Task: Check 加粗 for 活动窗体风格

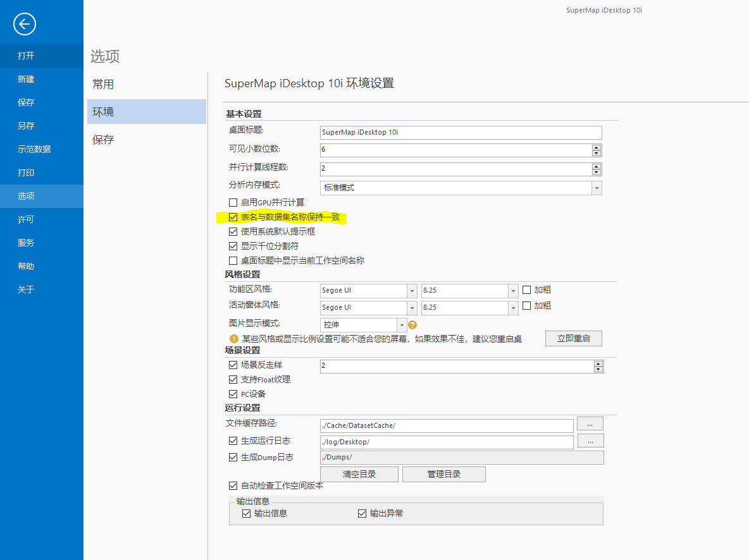Action: [527, 305]
